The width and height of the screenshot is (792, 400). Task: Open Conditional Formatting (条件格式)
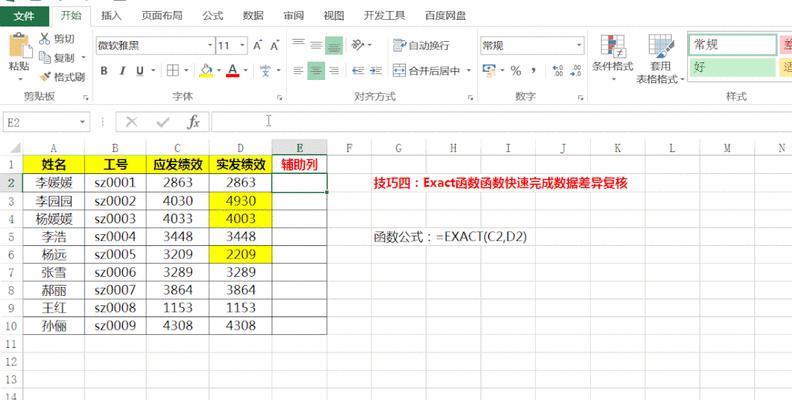pyautogui.click(x=613, y=59)
